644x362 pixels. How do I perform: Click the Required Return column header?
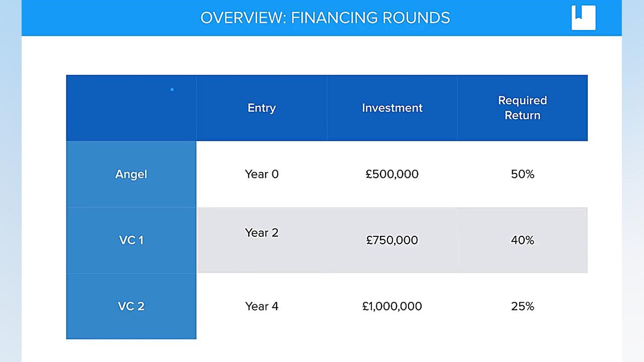(x=522, y=108)
